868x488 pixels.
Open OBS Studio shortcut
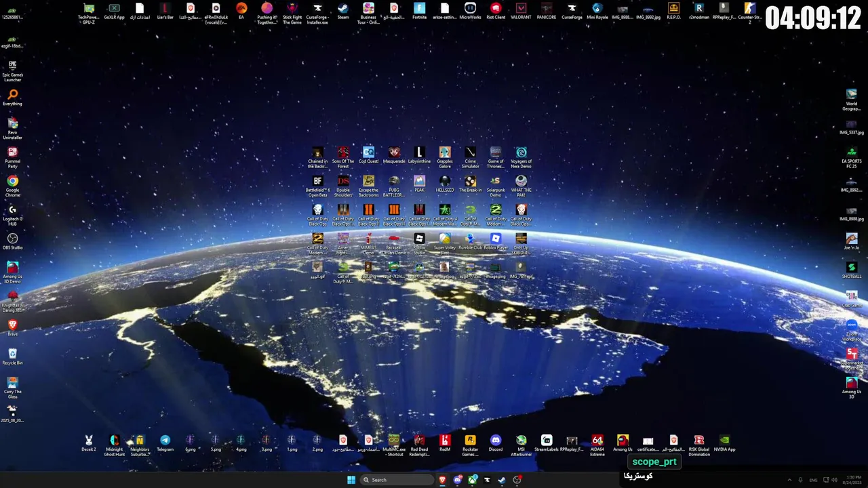[12, 242]
